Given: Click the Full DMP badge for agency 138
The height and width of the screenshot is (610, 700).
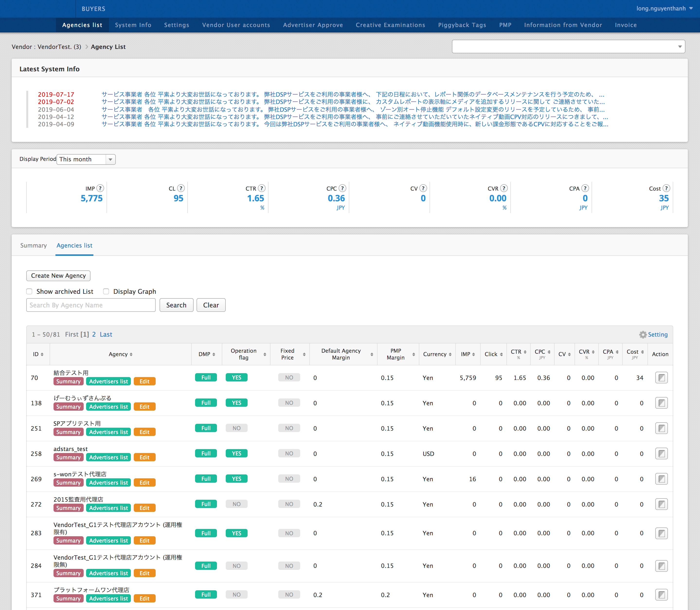Looking at the screenshot, I should (206, 403).
